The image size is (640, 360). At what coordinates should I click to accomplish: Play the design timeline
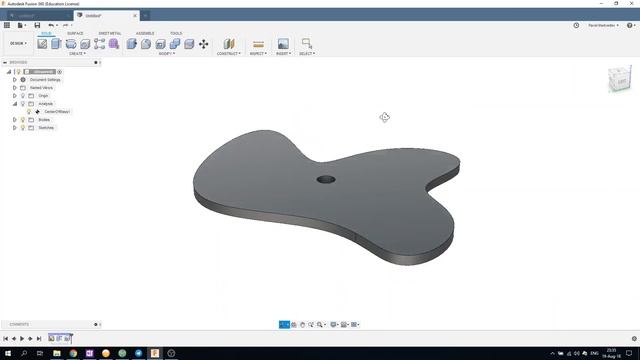point(22,338)
